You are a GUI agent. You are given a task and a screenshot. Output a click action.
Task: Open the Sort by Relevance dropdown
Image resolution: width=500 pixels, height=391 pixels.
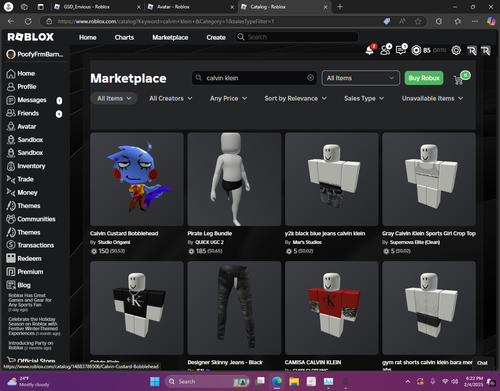295,98
